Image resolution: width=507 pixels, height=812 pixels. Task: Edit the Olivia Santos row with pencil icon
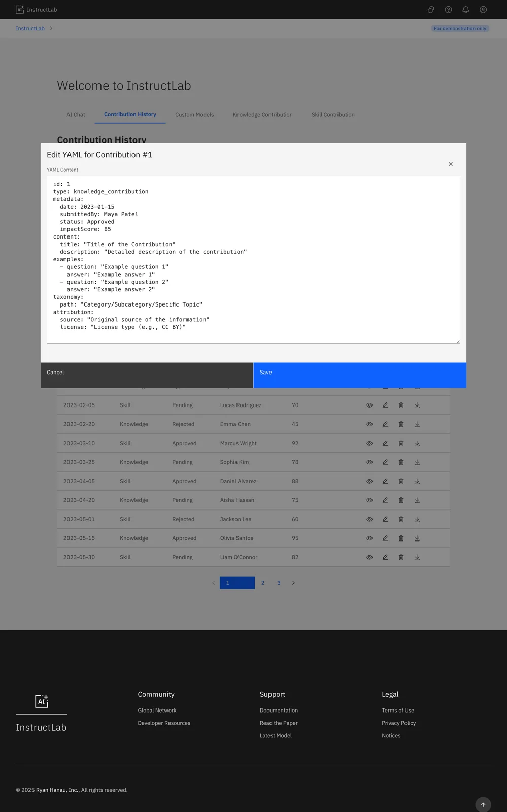tap(385, 538)
